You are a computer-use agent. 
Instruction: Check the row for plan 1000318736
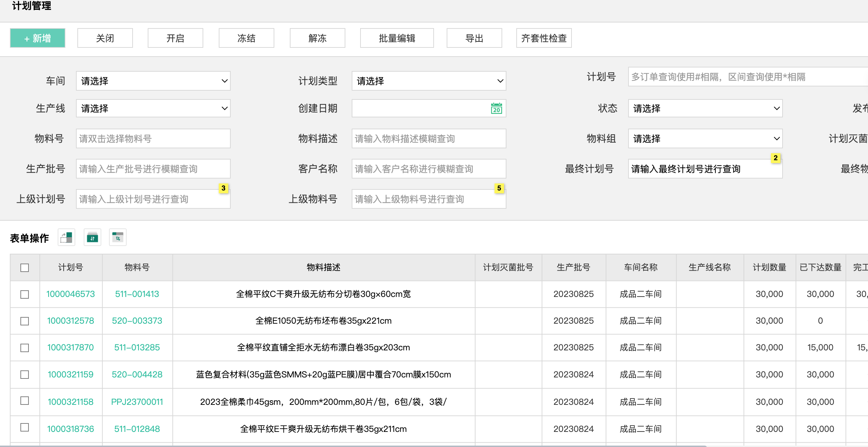(x=25, y=427)
